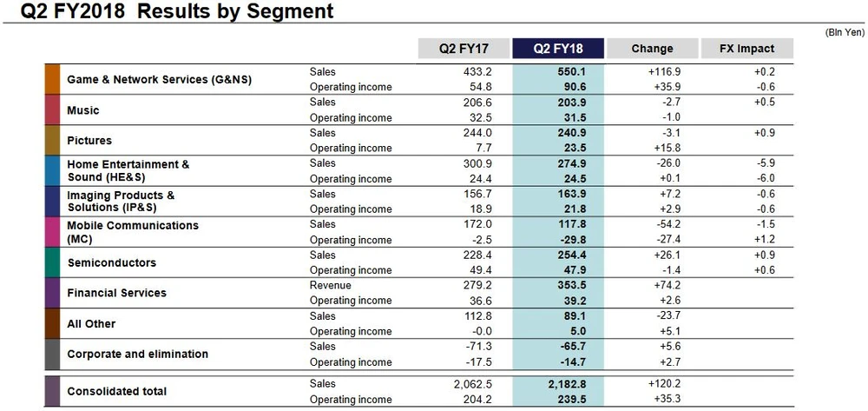868x411 pixels.
Task: Click the Music segment label
Action: click(x=83, y=110)
